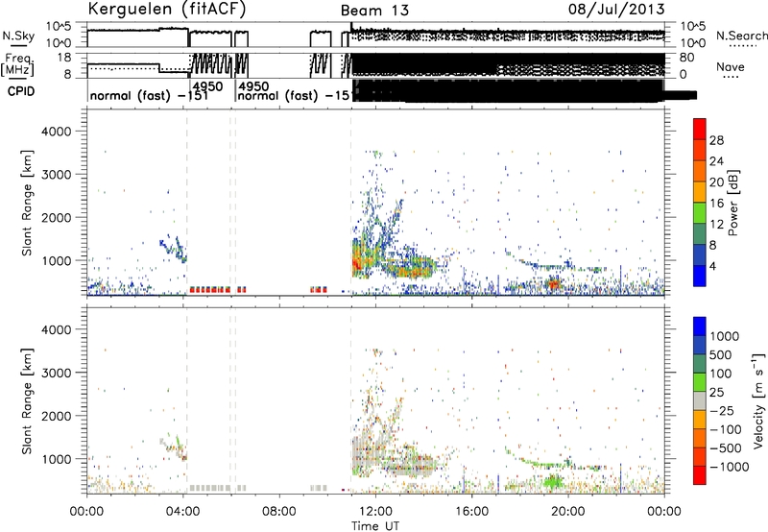Pick the blue bottom segment of Power colorbar
This screenshot has width=768, height=532.
(x=700, y=276)
